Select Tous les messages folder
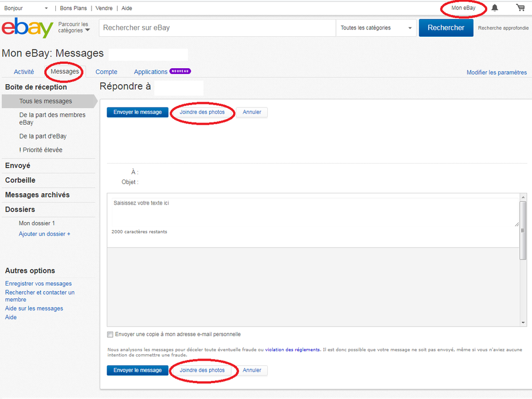Image resolution: width=532 pixels, height=399 pixels. point(49,101)
